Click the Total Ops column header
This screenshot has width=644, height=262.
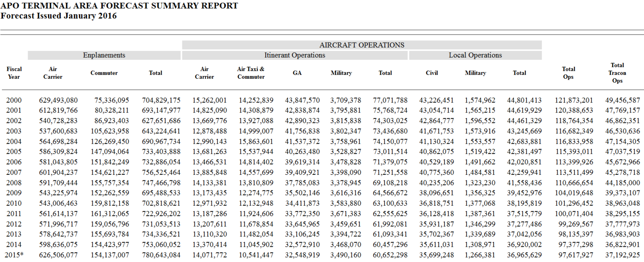click(x=568, y=73)
